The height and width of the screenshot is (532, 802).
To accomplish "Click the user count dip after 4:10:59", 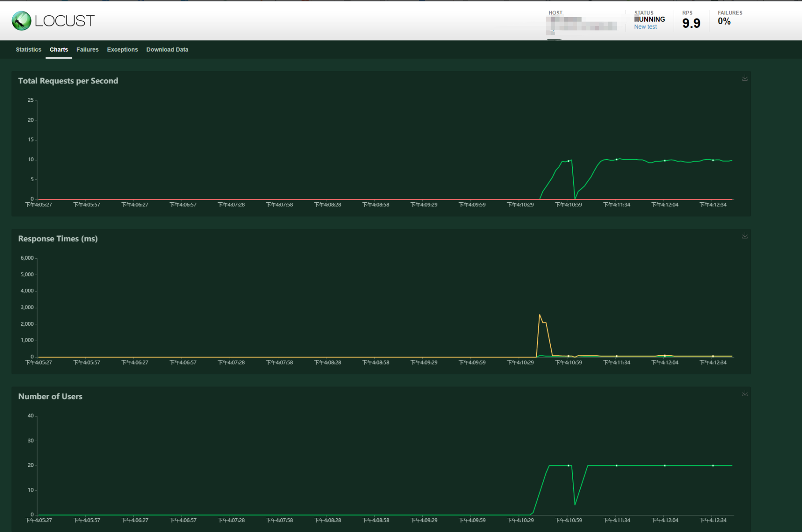I will (x=575, y=504).
